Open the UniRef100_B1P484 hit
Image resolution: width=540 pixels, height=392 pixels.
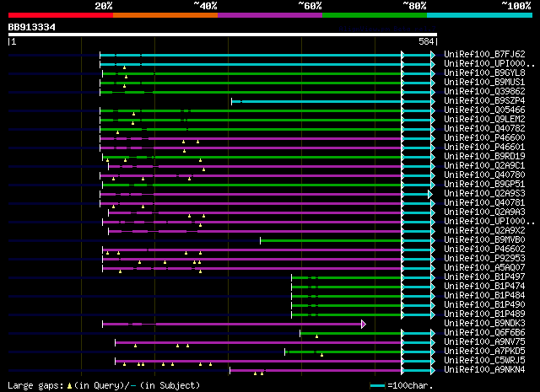coord(484,296)
